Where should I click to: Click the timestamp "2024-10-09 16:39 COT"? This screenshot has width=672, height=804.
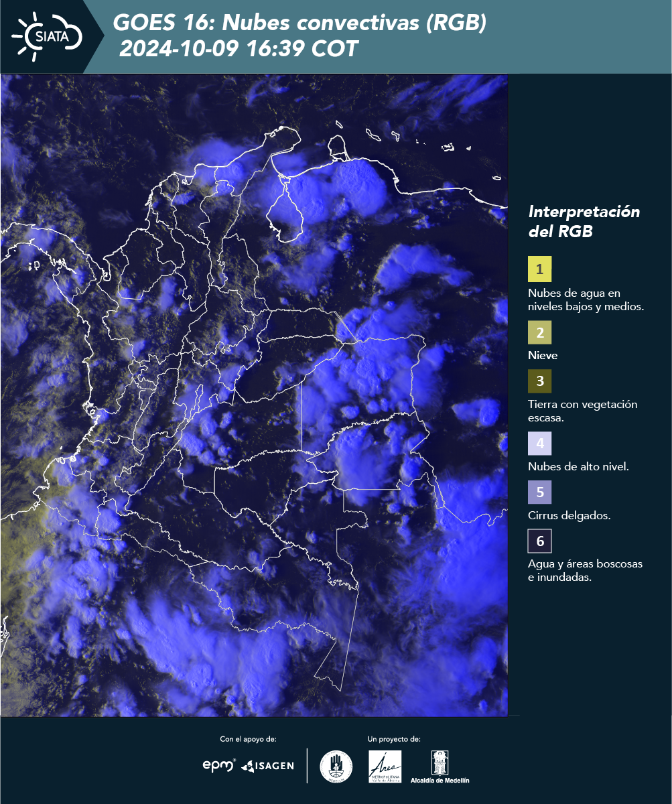(239, 49)
